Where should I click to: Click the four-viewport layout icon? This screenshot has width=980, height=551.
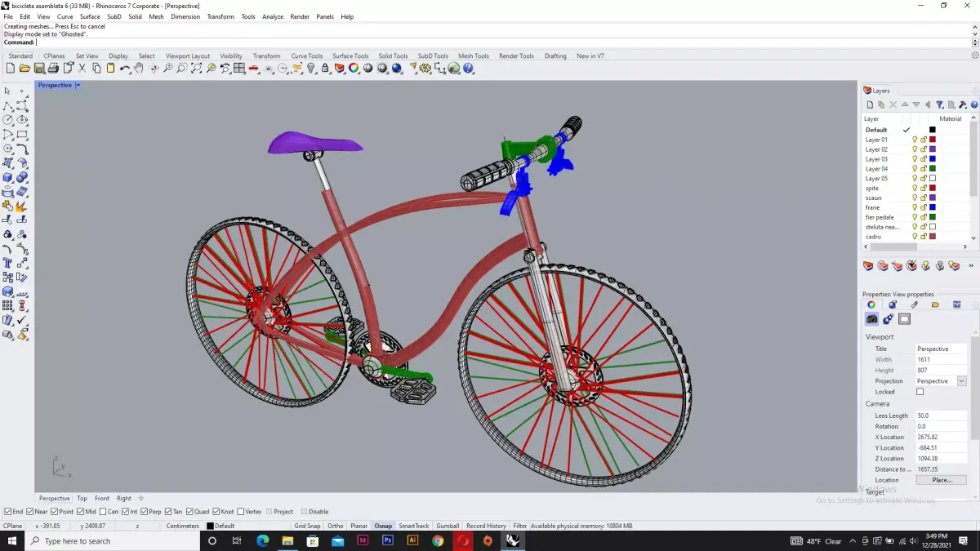click(x=239, y=69)
